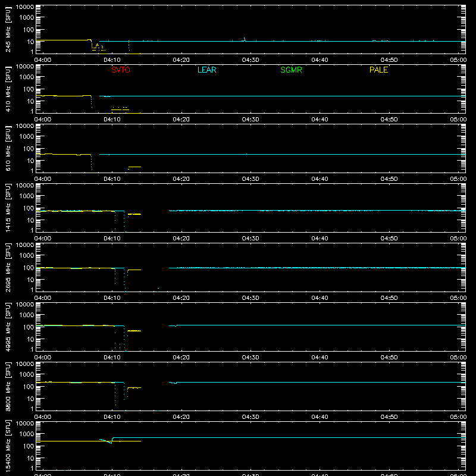Image resolution: width=476 pixels, height=476 pixels.
Task: Click 04:10 time label under 610 MHz panel
Action: point(112,179)
